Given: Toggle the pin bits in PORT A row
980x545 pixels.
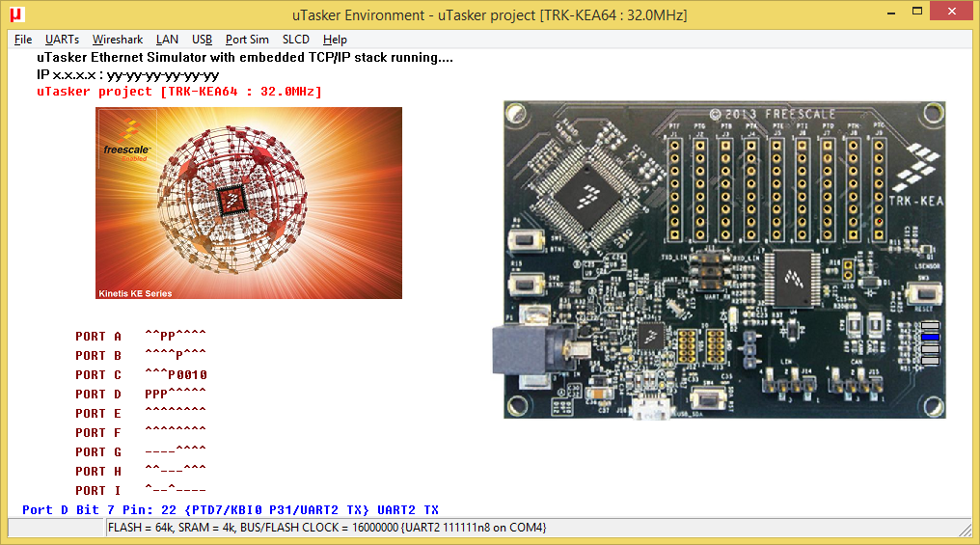Looking at the screenshot, I should point(176,336).
